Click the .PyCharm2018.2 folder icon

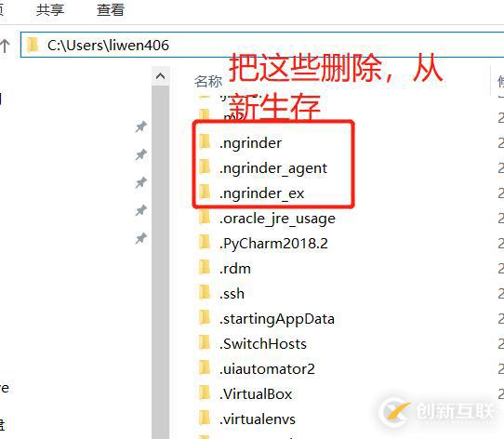(205, 243)
